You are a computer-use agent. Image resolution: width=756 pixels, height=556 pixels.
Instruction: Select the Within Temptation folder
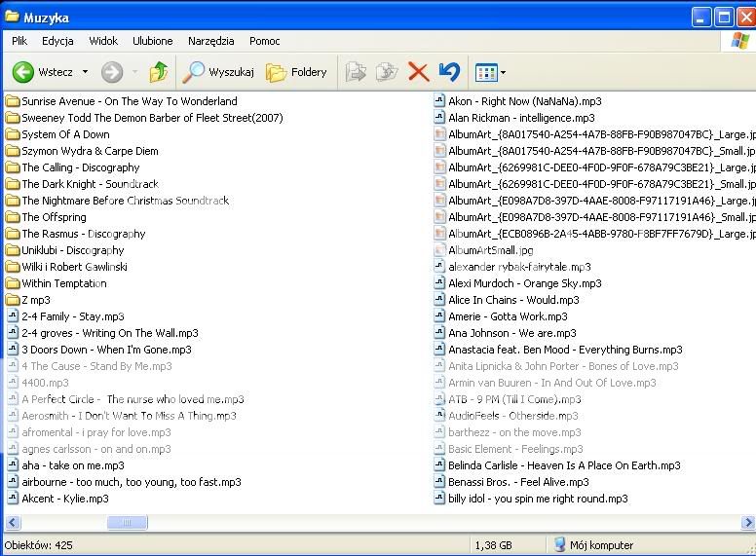click(x=63, y=283)
